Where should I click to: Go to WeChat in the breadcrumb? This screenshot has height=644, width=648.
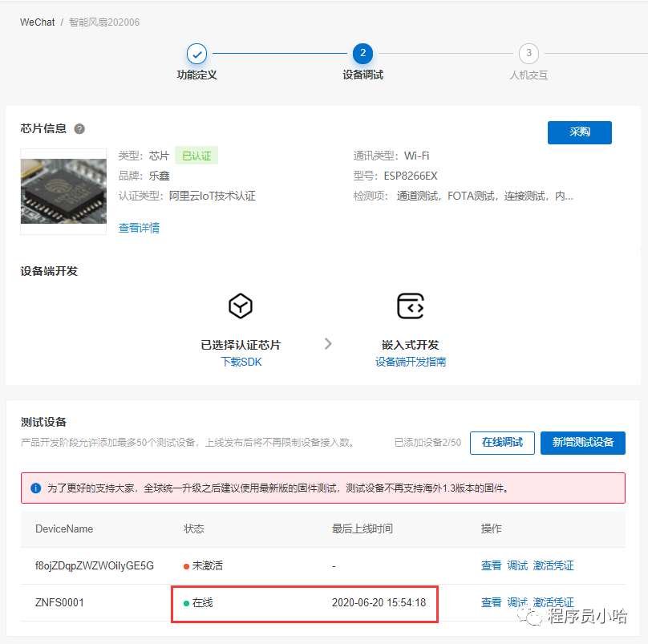[38, 22]
